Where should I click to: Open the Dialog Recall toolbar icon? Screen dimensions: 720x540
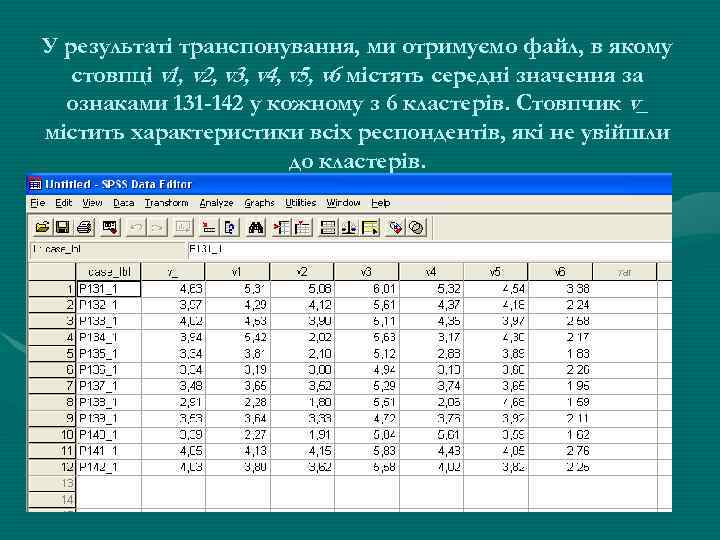coord(110,227)
